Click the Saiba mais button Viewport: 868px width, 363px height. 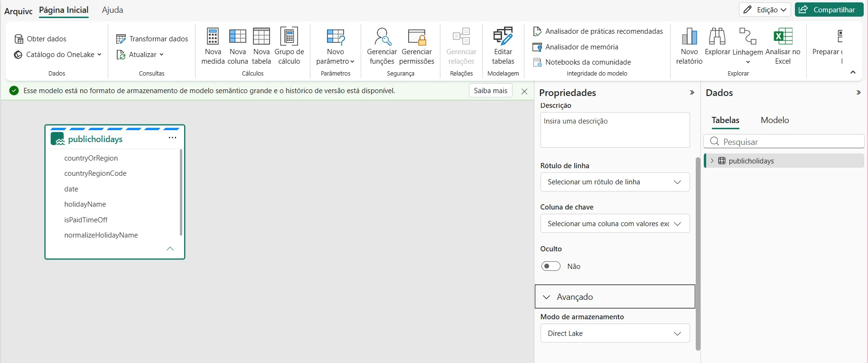491,91
